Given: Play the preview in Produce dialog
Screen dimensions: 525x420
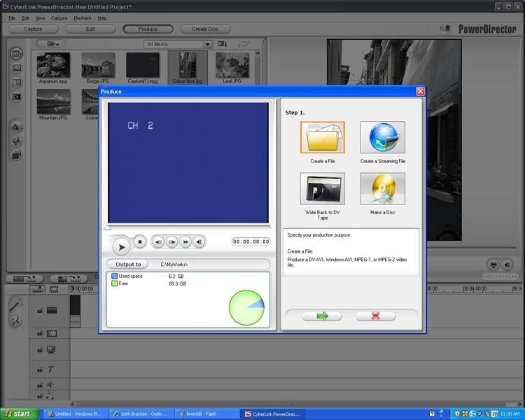Looking at the screenshot, I should click(121, 248).
